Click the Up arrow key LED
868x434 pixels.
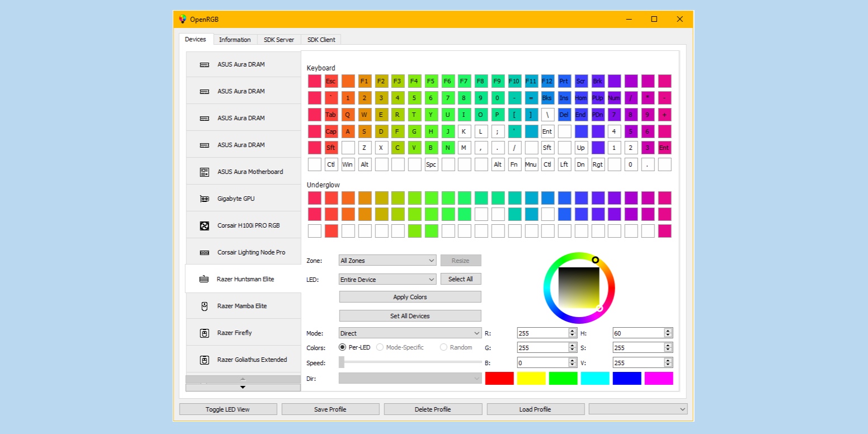tap(581, 148)
